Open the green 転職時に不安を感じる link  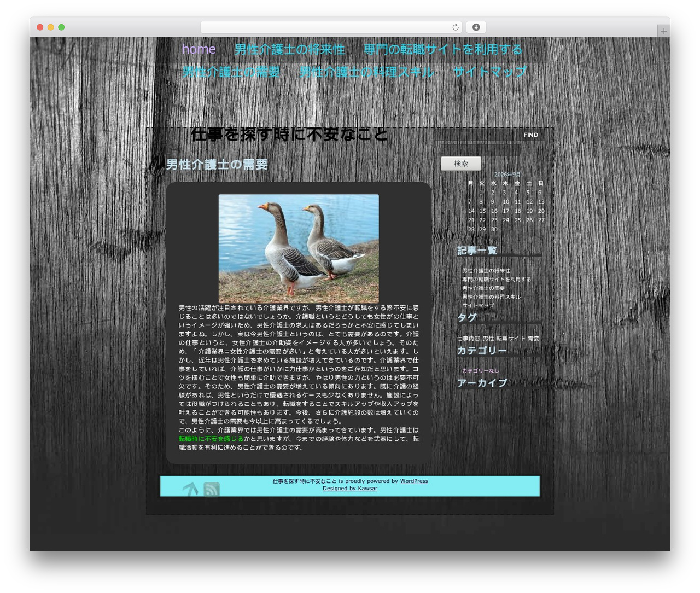(x=211, y=439)
